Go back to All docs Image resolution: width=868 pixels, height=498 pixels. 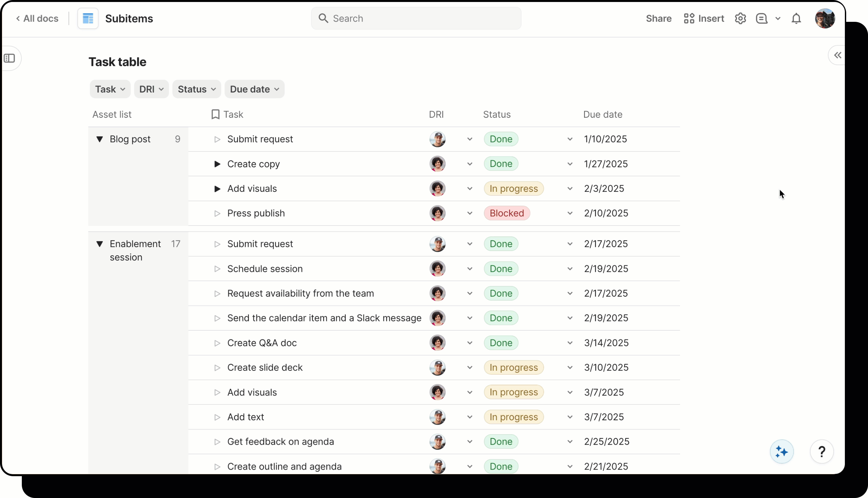pos(37,19)
